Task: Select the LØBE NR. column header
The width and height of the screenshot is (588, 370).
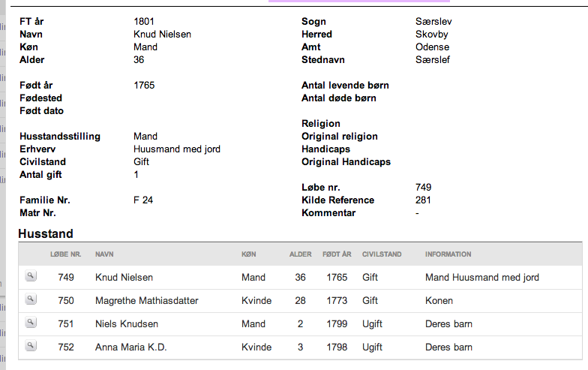Action: pyautogui.click(x=66, y=254)
